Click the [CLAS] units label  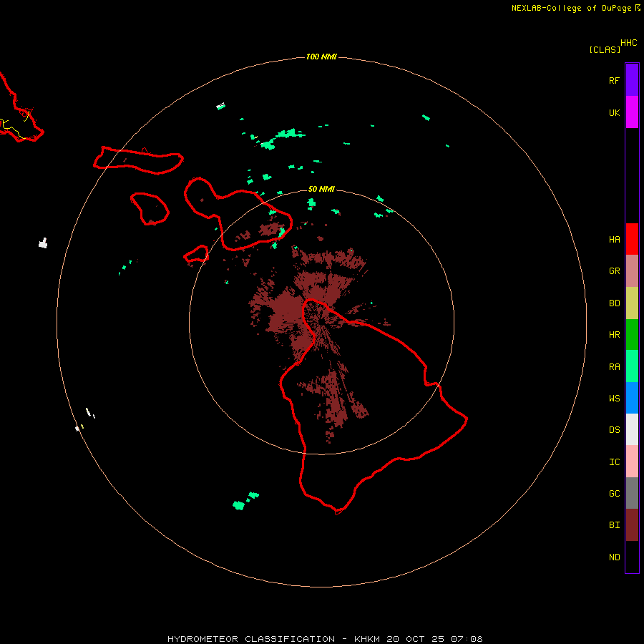[605, 49]
